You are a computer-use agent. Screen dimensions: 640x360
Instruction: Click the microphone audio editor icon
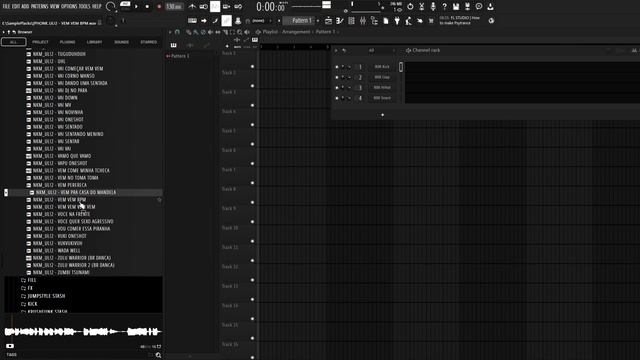click(x=433, y=7)
